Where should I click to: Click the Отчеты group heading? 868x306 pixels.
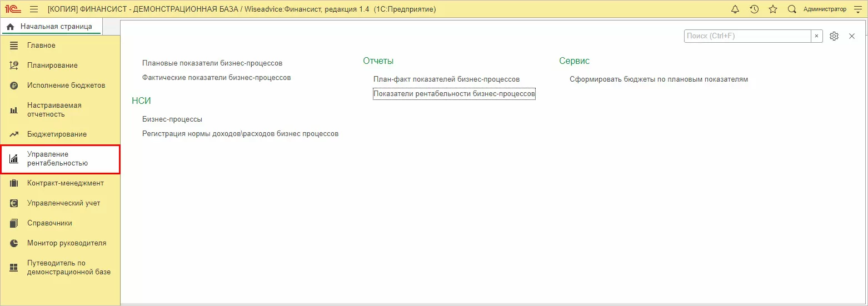tap(378, 61)
